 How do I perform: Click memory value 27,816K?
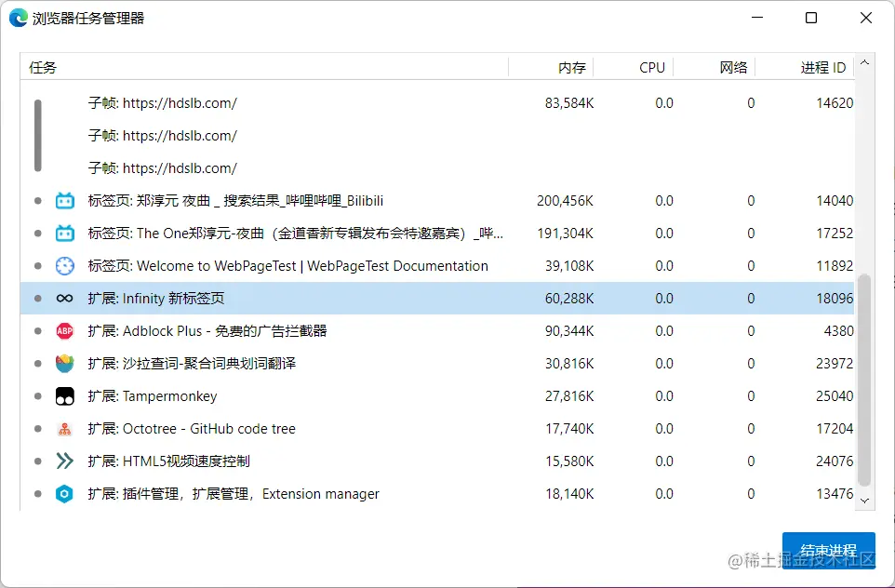pos(569,396)
